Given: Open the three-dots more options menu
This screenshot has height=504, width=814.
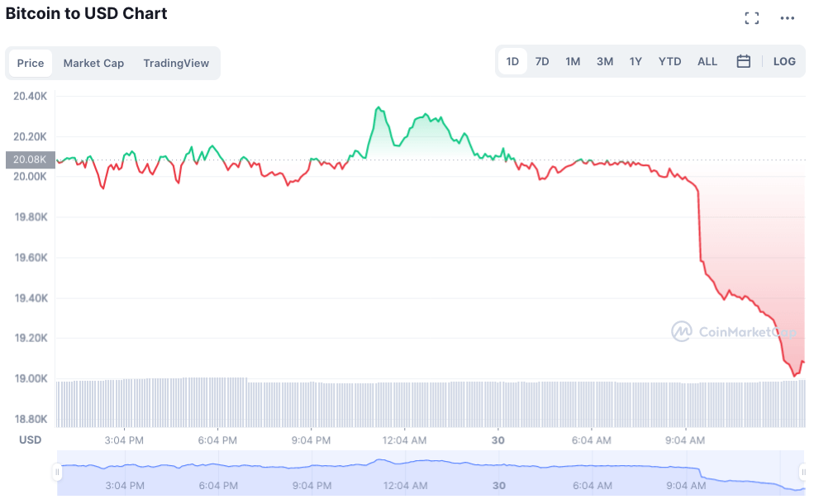Looking at the screenshot, I should click(787, 18).
